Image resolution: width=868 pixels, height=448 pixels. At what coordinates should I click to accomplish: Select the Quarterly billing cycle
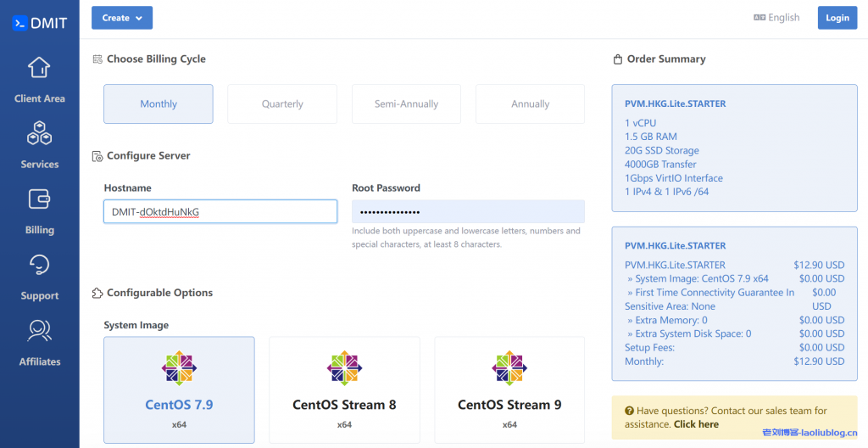point(282,104)
